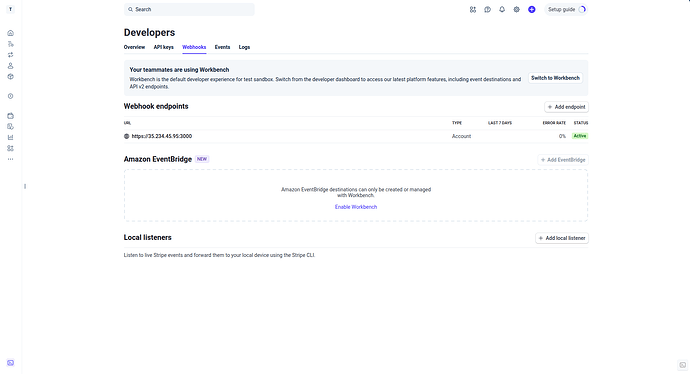Image resolution: width=690 pixels, height=374 pixels.
Task: Click Enable Workbench link
Action: (356, 207)
